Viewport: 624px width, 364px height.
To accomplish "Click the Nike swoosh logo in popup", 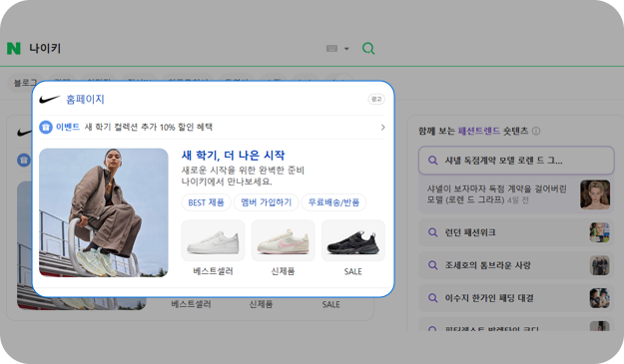I will [x=49, y=99].
